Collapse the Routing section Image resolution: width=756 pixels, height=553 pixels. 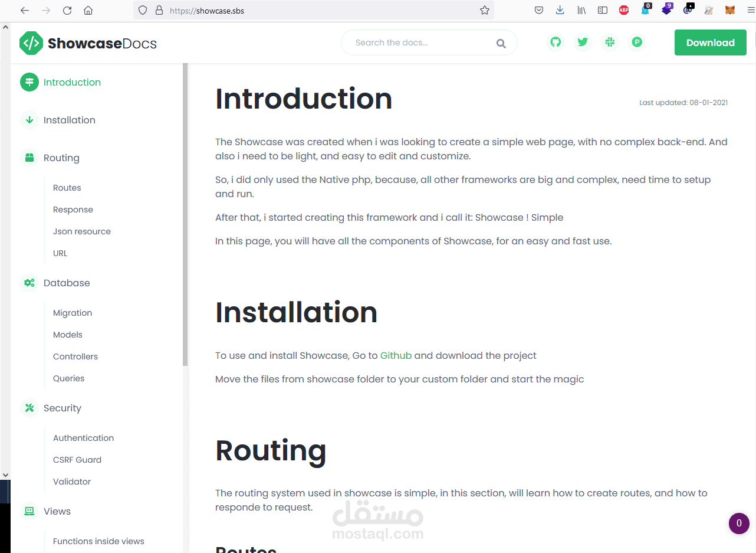pyautogui.click(x=61, y=158)
